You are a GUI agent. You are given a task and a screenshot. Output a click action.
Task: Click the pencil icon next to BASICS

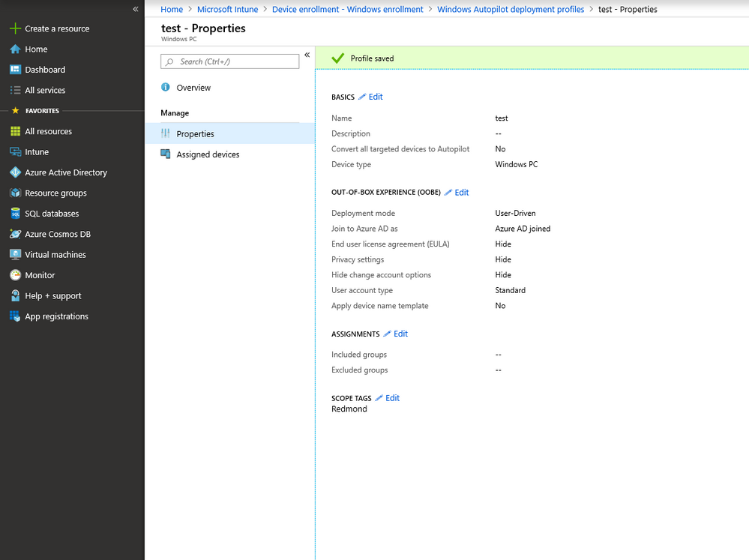click(x=362, y=97)
